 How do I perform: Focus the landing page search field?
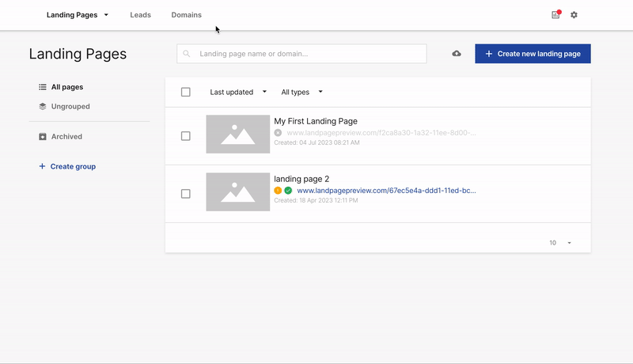tap(309, 54)
